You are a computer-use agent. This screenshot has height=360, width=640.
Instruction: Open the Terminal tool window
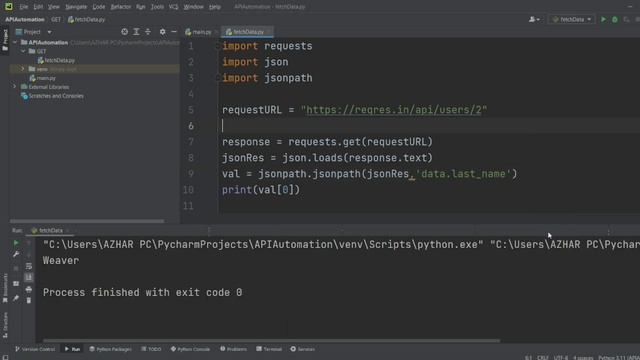click(x=269, y=349)
